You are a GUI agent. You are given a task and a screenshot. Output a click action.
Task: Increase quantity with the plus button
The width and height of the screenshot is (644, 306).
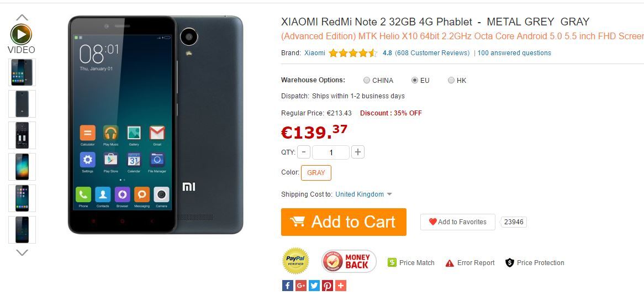click(358, 152)
